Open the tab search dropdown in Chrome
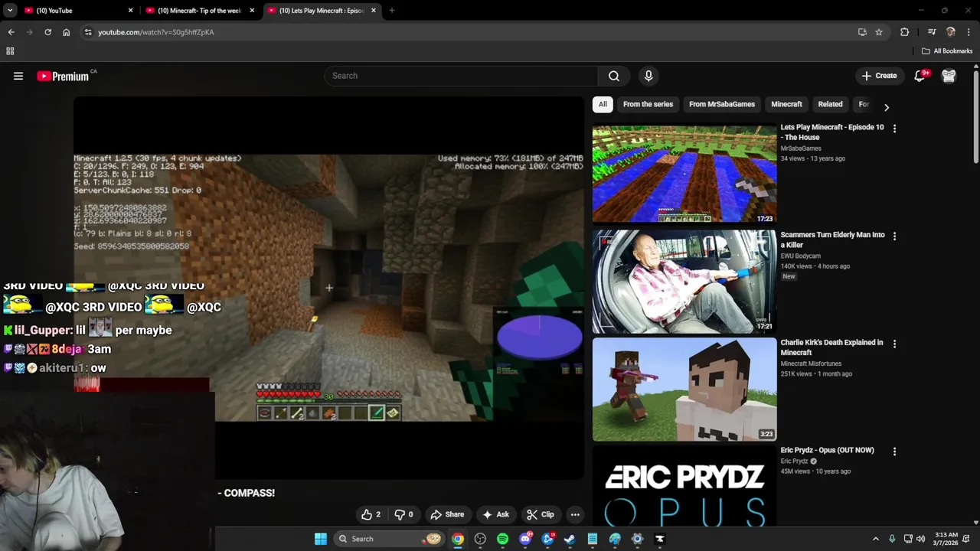This screenshot has width=980, height=551. [10, 10]
